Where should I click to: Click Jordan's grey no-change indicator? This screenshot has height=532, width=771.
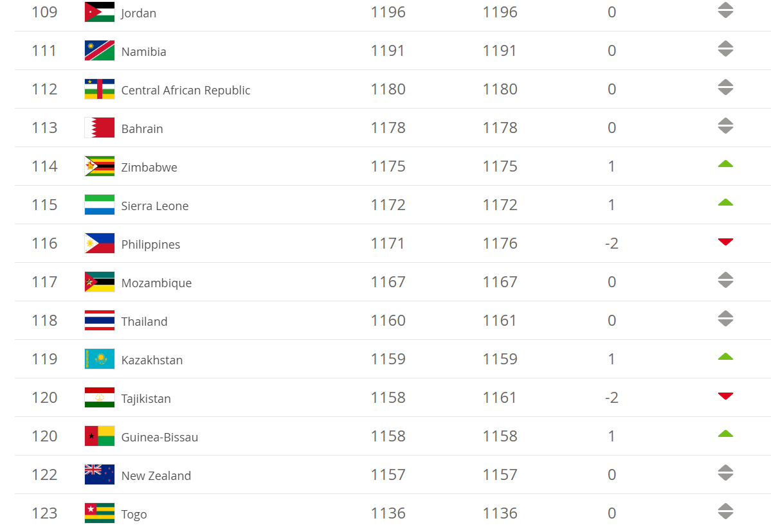pyautogui.click(x=725, y=10)
